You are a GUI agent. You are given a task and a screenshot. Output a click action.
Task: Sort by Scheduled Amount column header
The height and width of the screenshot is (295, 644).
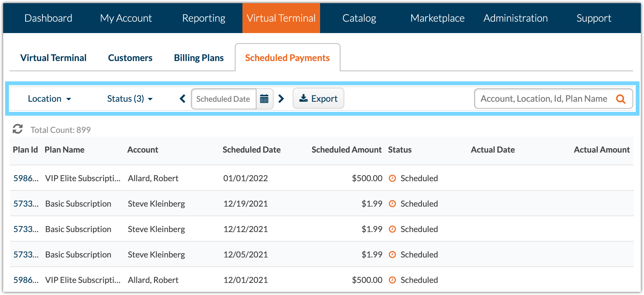click(x=346, y=150)
